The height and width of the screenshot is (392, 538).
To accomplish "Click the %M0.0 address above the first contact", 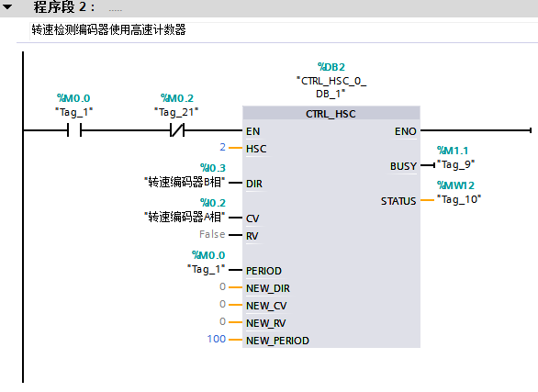I will tap(73, 98).
